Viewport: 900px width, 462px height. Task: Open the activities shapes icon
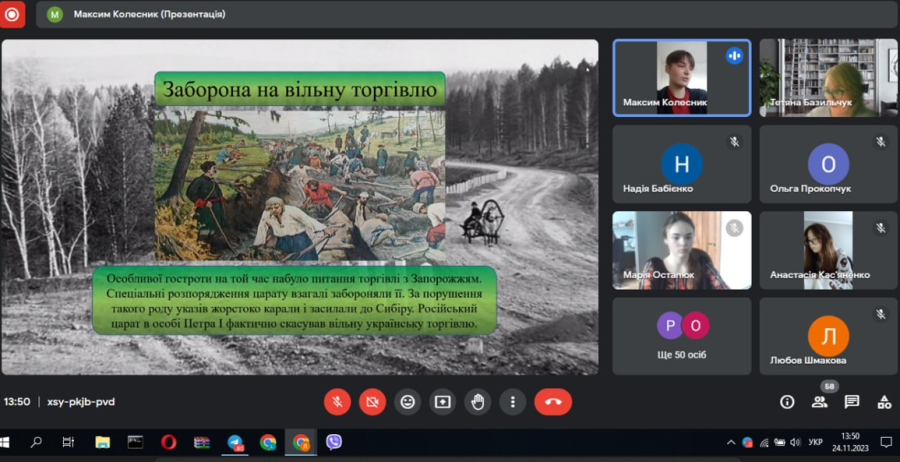885,402
